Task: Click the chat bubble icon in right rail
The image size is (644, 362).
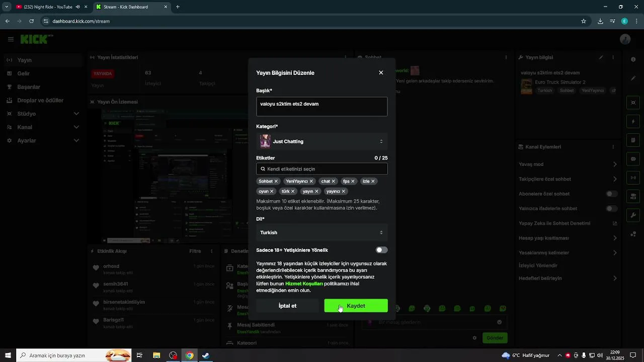Action: click(x=633, y=159)
